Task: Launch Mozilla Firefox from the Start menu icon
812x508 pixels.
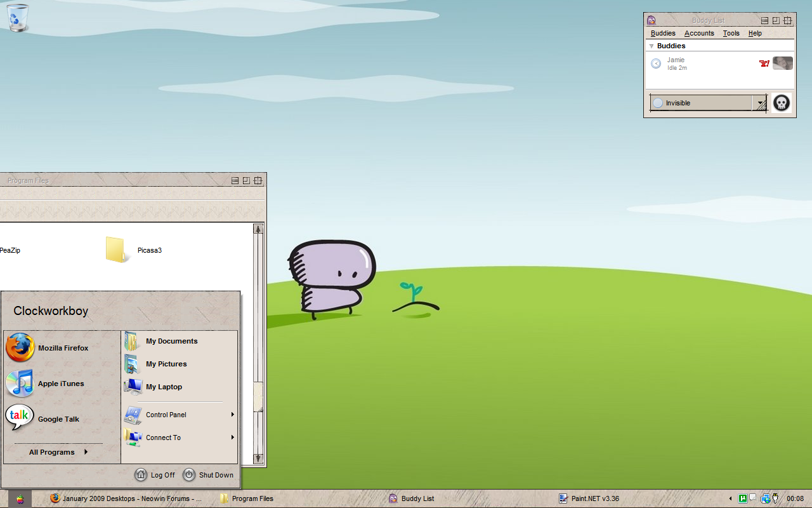Action: 20,347
